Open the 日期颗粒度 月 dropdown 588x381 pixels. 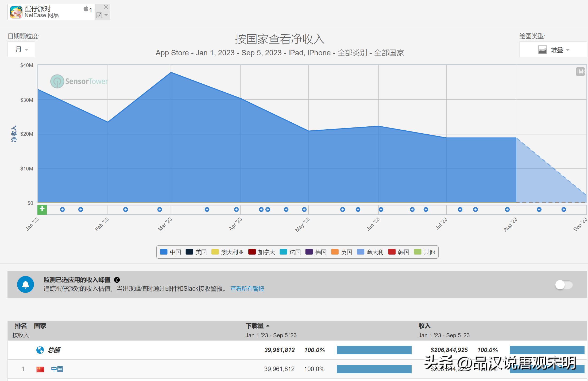point(21,49)
